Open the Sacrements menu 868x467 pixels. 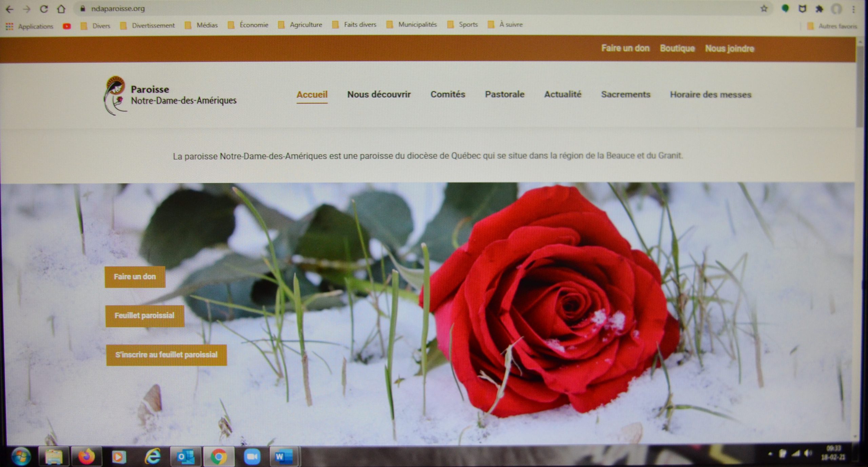coord(626,94)
